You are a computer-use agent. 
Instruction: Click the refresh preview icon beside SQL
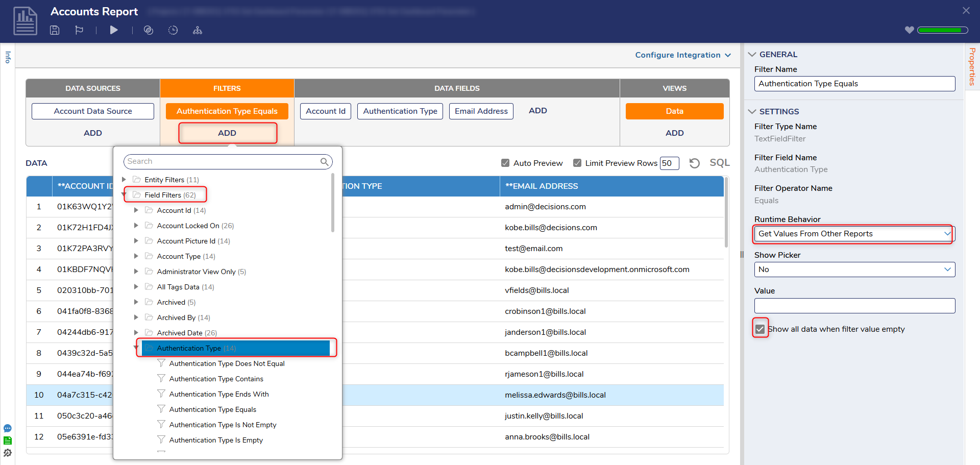pyautogui.click(x=694, y=163)
